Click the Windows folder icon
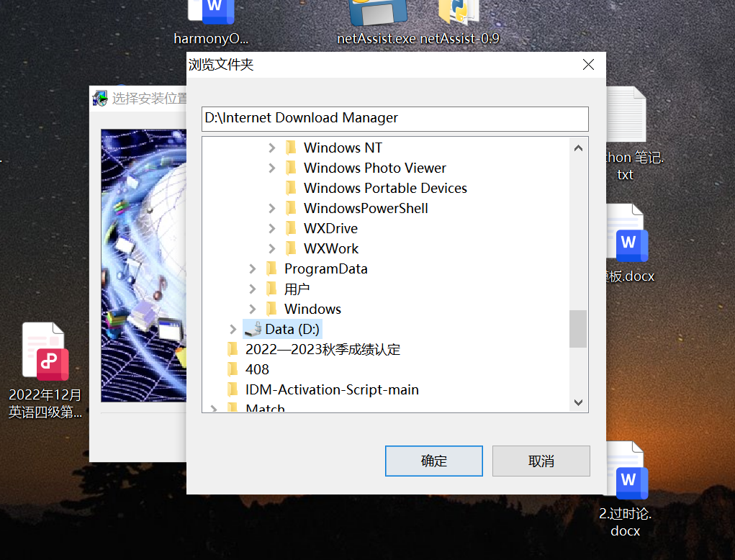The height and width of the screenshot is (560, 735). pos(271,310)
